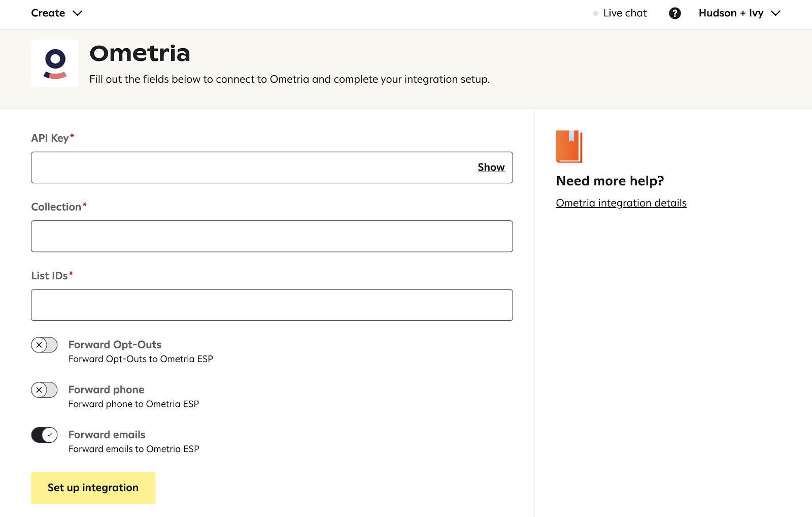Click the 'Fill out the fields below' instruction text
Viewport: 812px width, 517px height.
coord(289,79)
